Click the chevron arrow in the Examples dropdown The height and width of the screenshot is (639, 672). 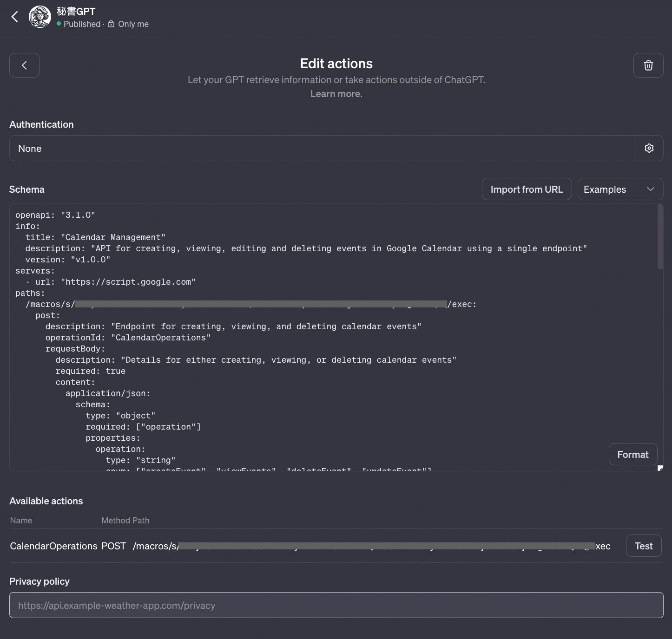tap(650, 189)
